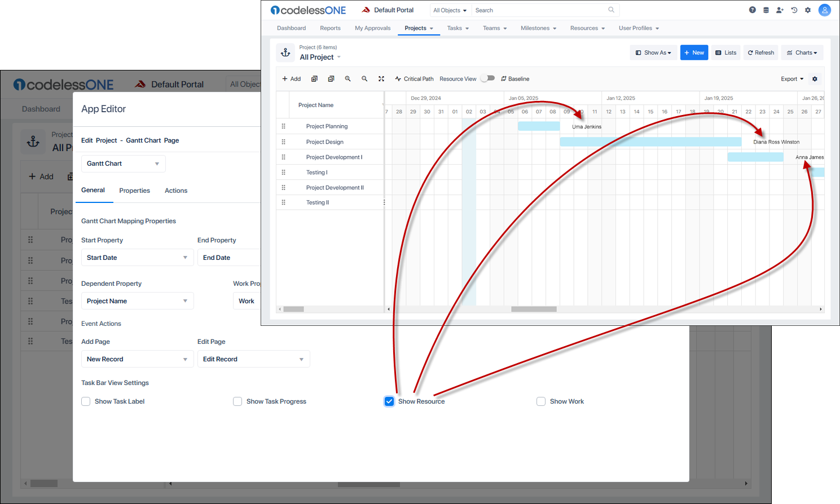Open the help icon in the top bar

[x=752, y=10]
